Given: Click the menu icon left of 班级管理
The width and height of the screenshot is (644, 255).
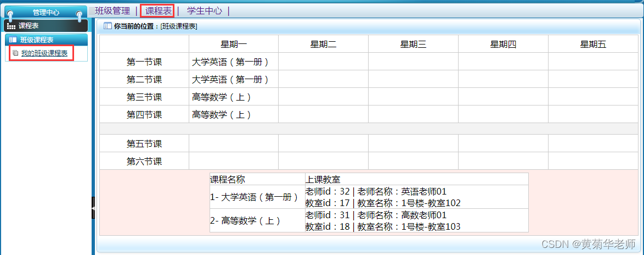Looking at the screenshot, I should pyautogui.click(x=92, y=11).
